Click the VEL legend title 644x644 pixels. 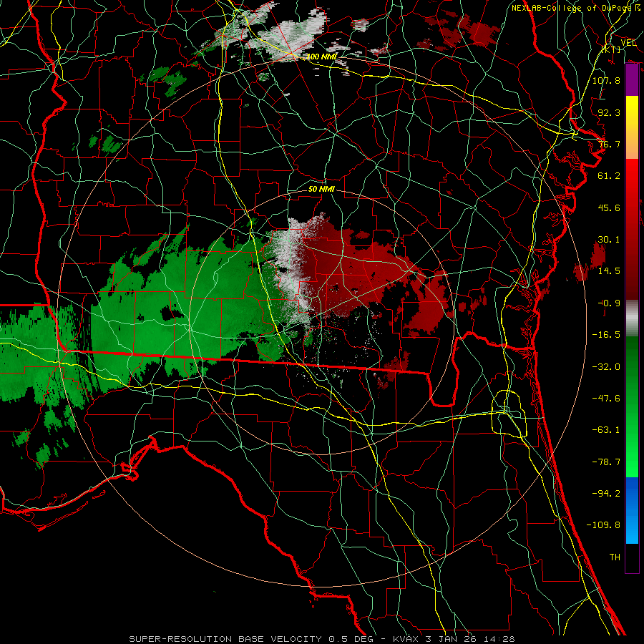628,43
